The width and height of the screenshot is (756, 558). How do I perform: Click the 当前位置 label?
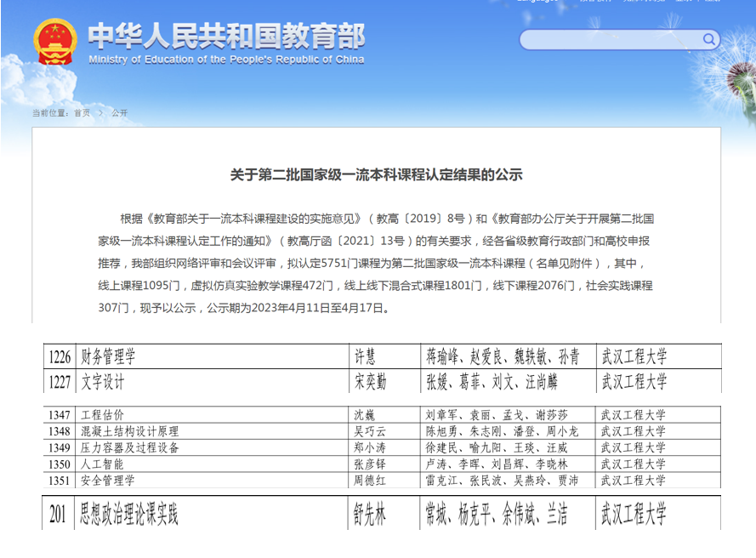click(x=49, y=113)
